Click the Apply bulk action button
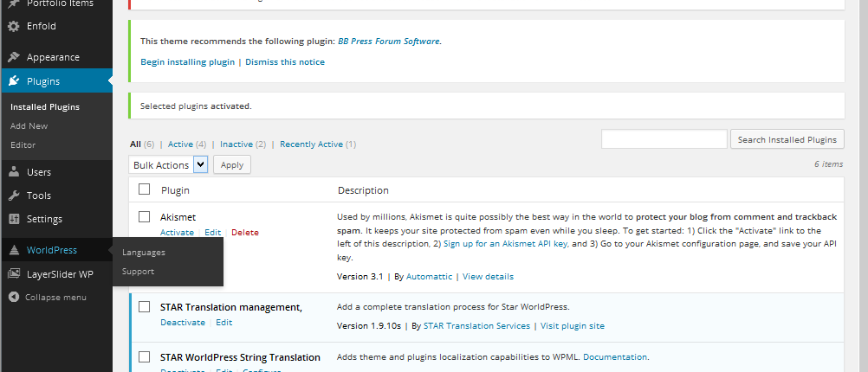This screenshot has height=372, width=868. click(x=232, y=164)
